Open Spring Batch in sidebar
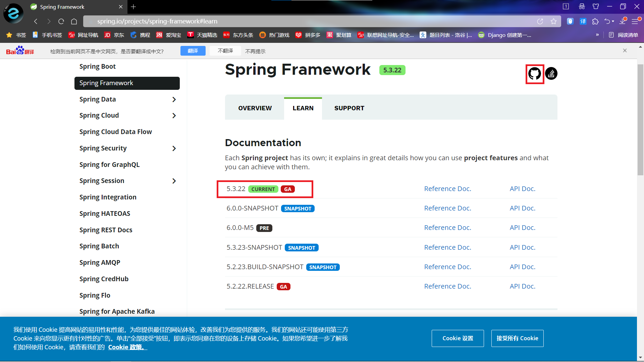Image resolution: width=644 pixels, height=362 pixels. point(99,246)
